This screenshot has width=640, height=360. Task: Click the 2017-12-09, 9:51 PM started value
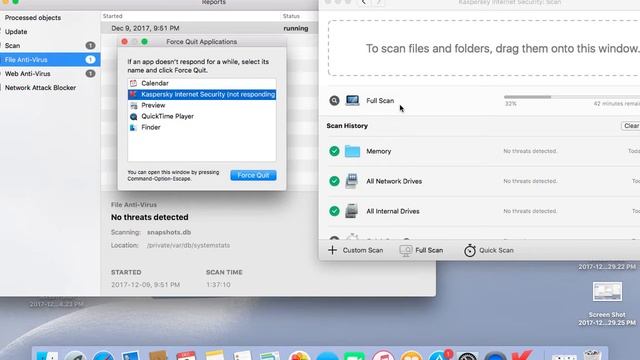click(145, 284)
